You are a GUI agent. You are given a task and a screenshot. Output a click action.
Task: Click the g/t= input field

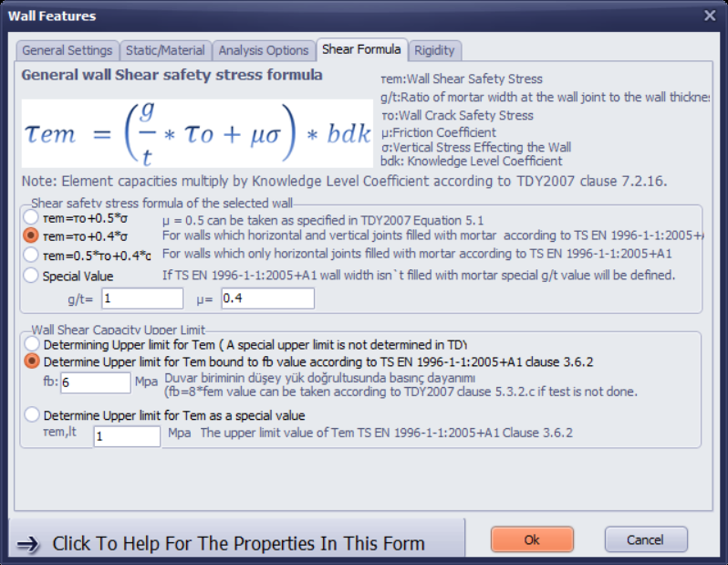point(141,298)
